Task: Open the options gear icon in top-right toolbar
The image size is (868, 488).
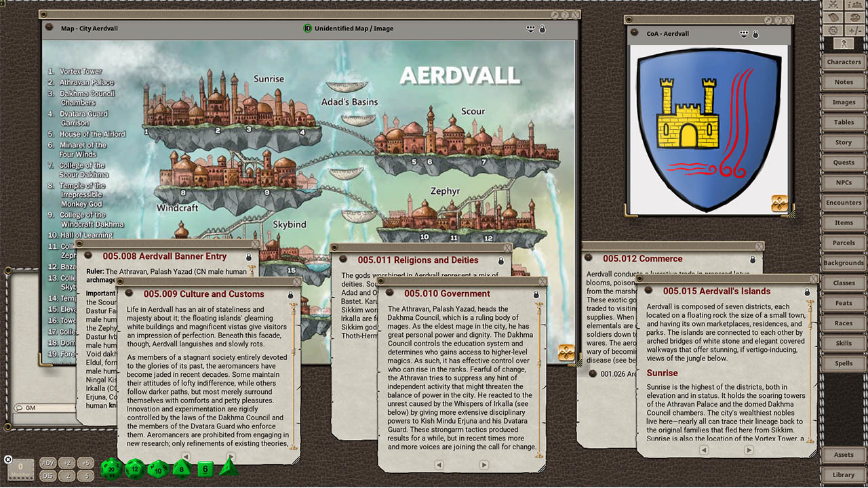Action: (833, 30)
